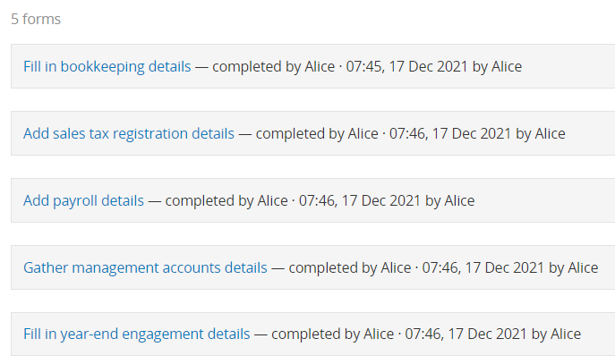Click the timestamp in the sales tax row

click(x=450, y=133)
